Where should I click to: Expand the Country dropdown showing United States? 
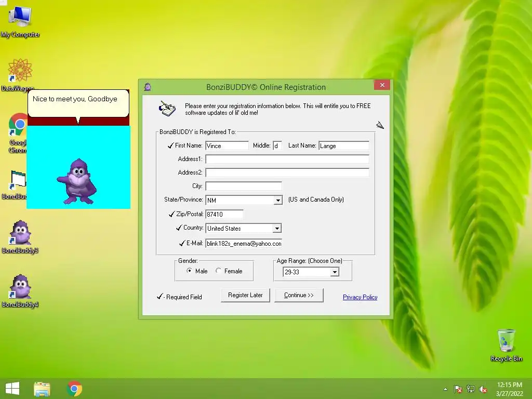click(277, 229)
